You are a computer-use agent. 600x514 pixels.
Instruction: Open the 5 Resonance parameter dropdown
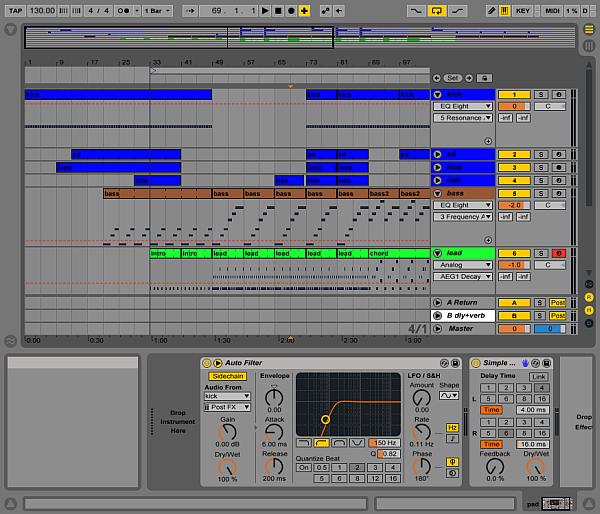463,117
